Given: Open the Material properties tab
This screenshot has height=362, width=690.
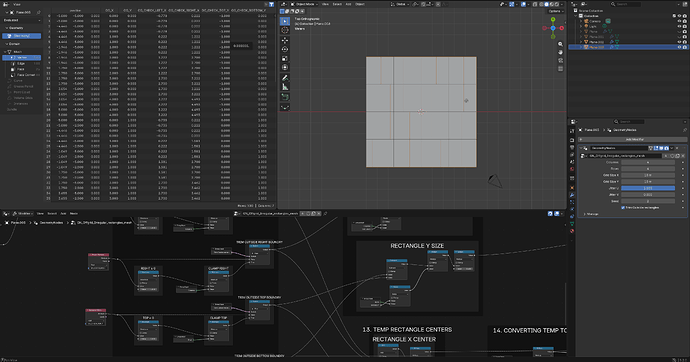Looking at the screenshot, I should [572, 231].
